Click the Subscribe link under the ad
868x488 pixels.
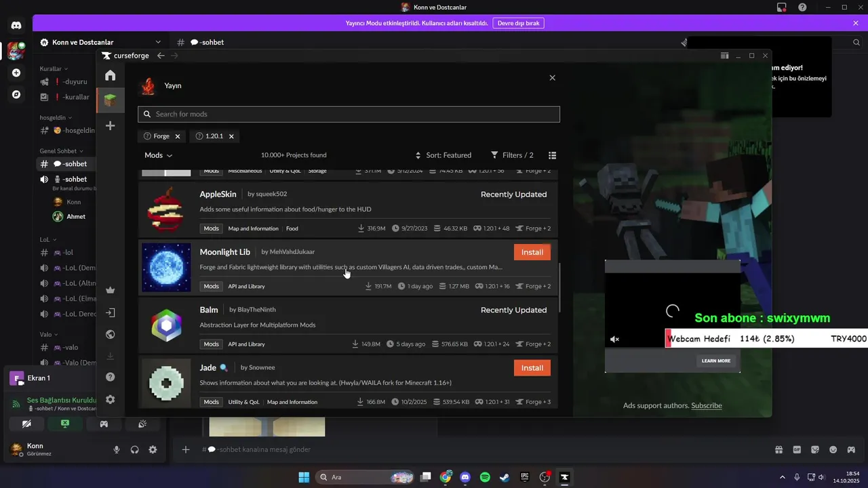707,405
